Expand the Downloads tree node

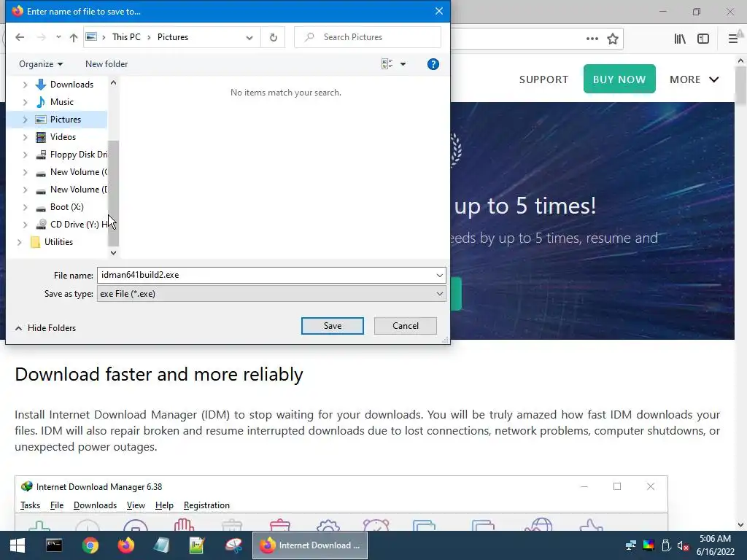(x=26, y=85)
